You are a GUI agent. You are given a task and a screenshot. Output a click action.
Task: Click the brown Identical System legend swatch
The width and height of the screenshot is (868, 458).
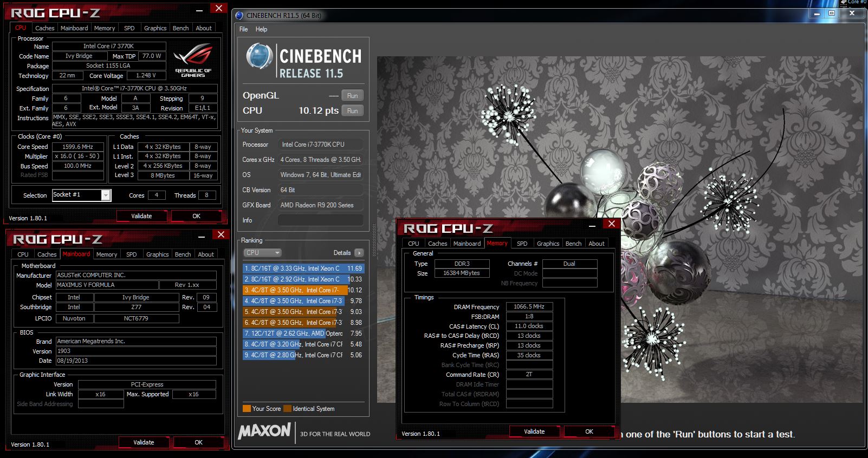tap(287, 409)
